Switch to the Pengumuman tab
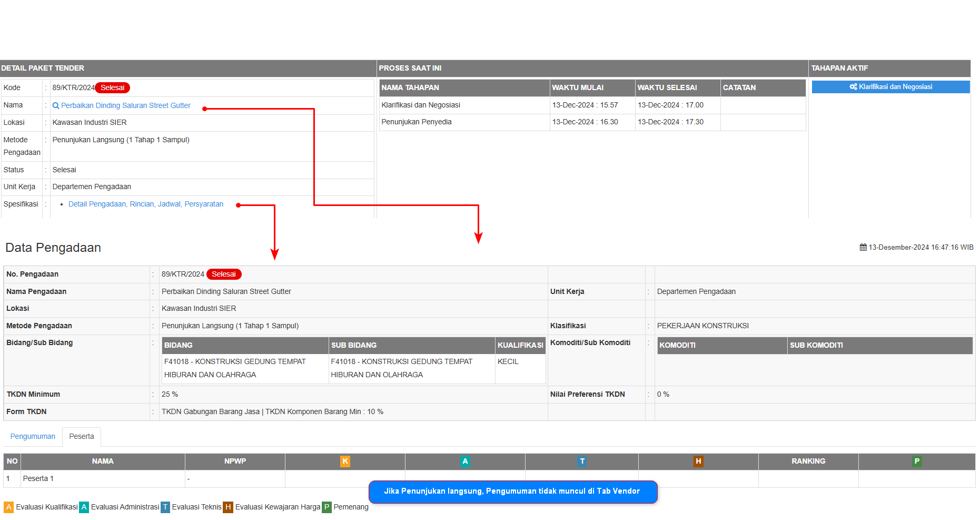 pos(33,437)
